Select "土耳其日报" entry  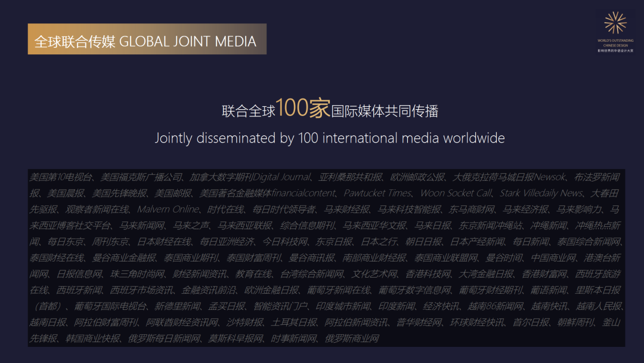(x=294, y=322)
